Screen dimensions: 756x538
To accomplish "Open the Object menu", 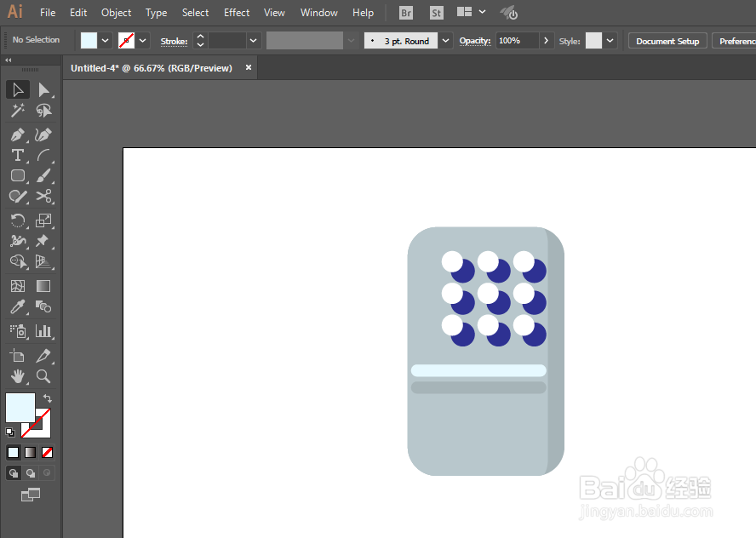I will (116, 13).
